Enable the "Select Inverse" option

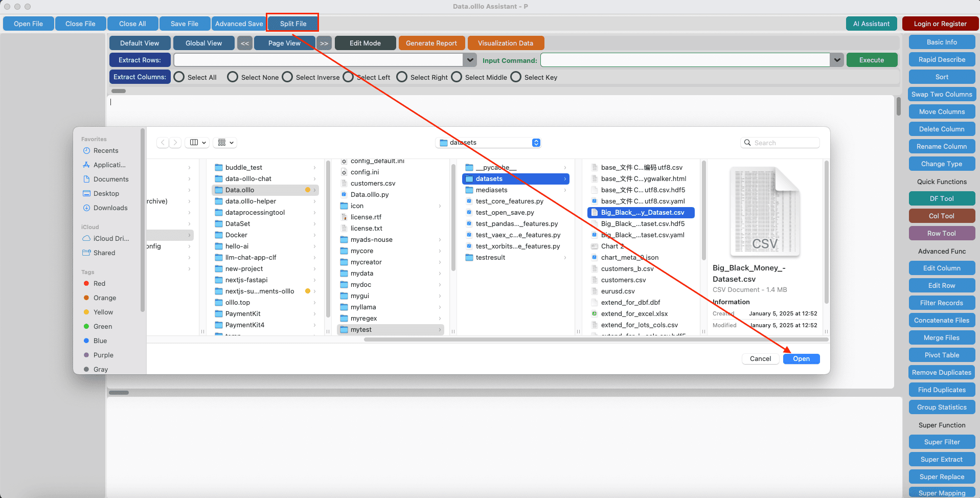click(287, 77)
